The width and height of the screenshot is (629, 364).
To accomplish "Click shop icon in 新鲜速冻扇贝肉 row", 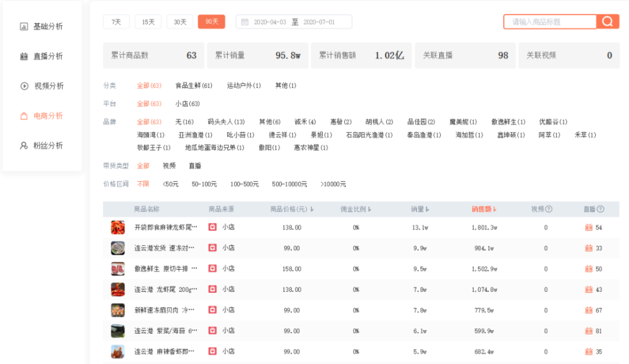I will point(213,309).
